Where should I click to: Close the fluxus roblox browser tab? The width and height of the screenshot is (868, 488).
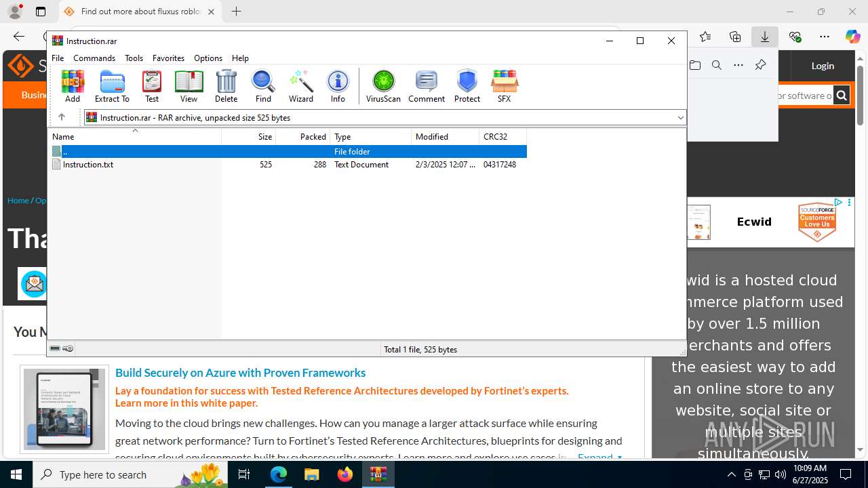point(211,12)
